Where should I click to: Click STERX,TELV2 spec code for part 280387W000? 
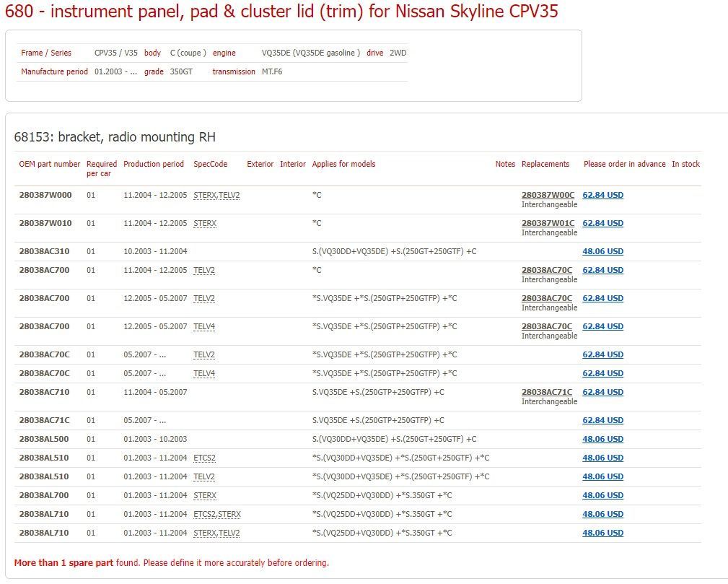point(216,195)
